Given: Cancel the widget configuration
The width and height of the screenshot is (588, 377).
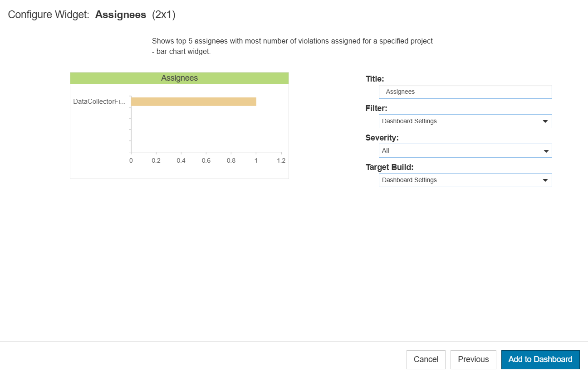Looking at the screenshot, I should [x=426, y=359].
